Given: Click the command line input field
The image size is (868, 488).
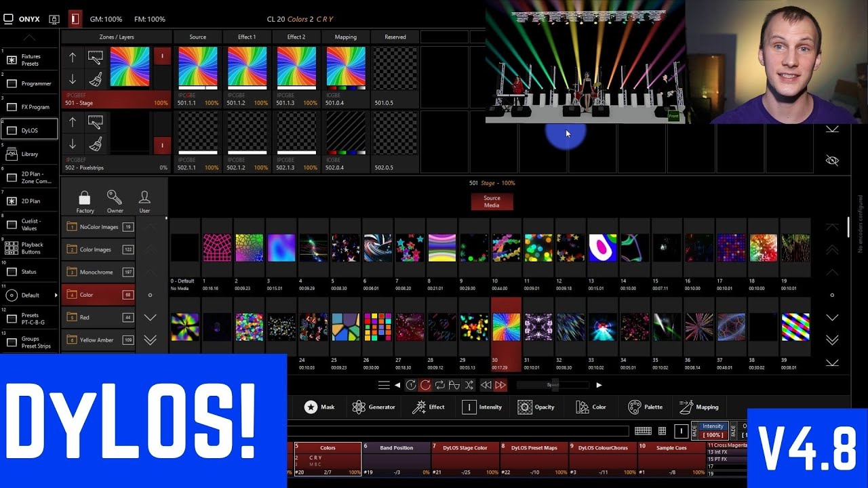Looking at the screenshot, I should (x=458, y=431).
